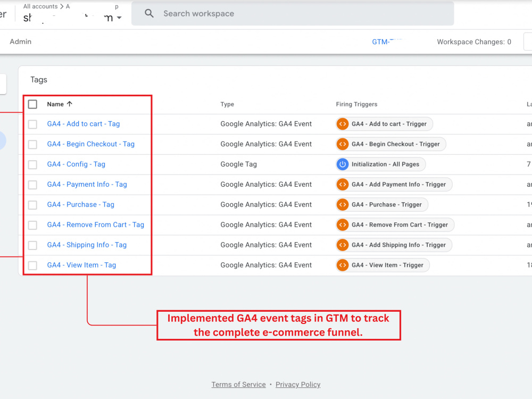Screen dimensions: 532x399
Task: Check the GA4 - Add to cart row
Action: (32, 124)
